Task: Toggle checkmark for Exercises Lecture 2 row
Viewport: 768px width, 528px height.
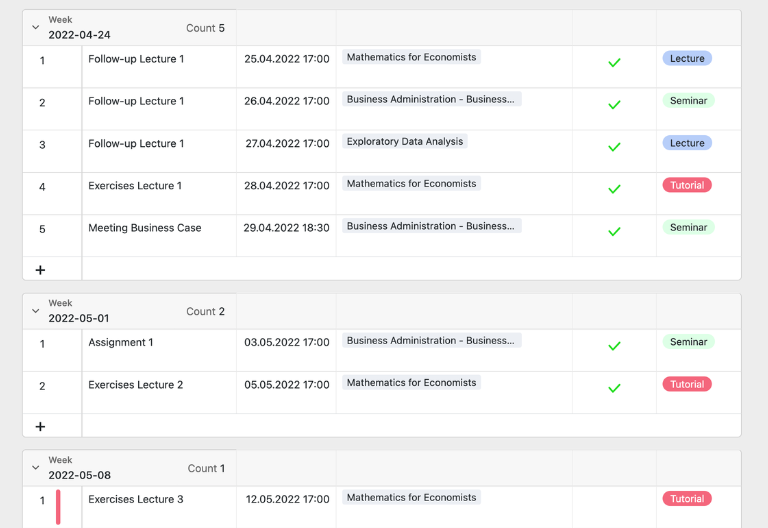Action: click(614, 388)
